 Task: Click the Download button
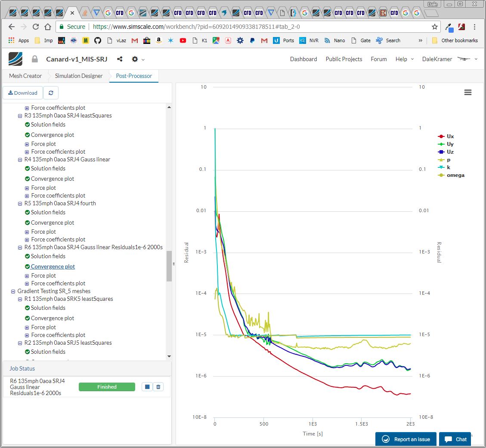(23, 93)
